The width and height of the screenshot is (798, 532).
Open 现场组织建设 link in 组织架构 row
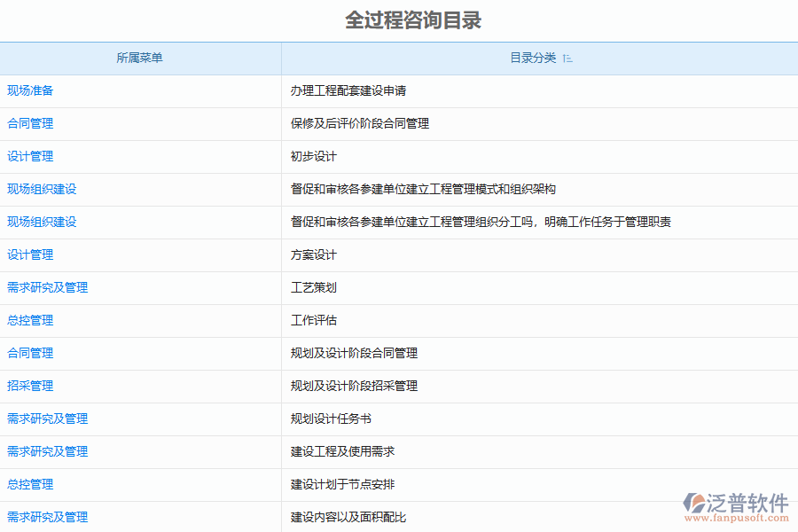[42, 189]
